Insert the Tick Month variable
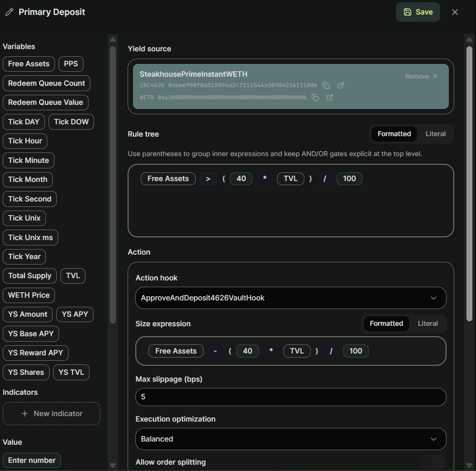 pos(28,180)
